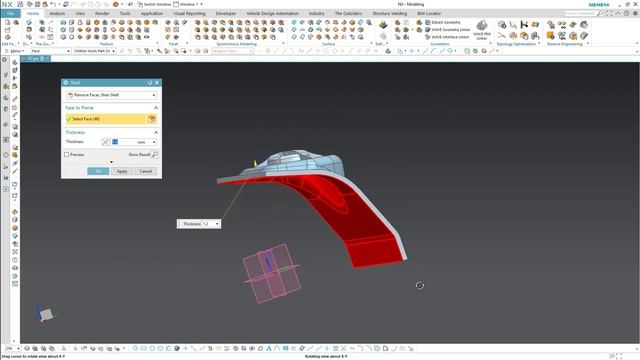Screen dimensions: 640x360
Task: Click Extract Geometry
Action: [442, 22]
